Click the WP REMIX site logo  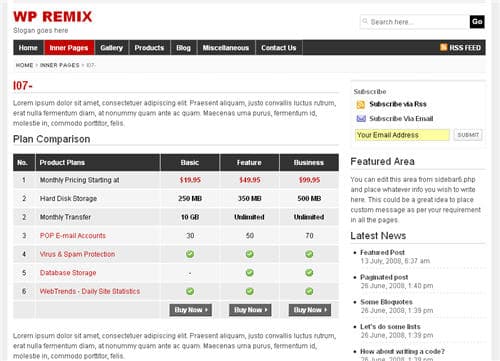pos(52,17)
